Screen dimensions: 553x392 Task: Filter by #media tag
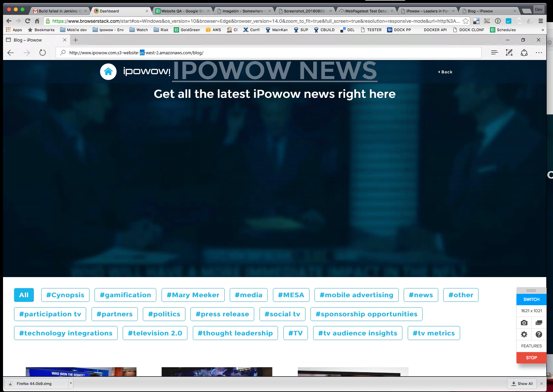248,295
